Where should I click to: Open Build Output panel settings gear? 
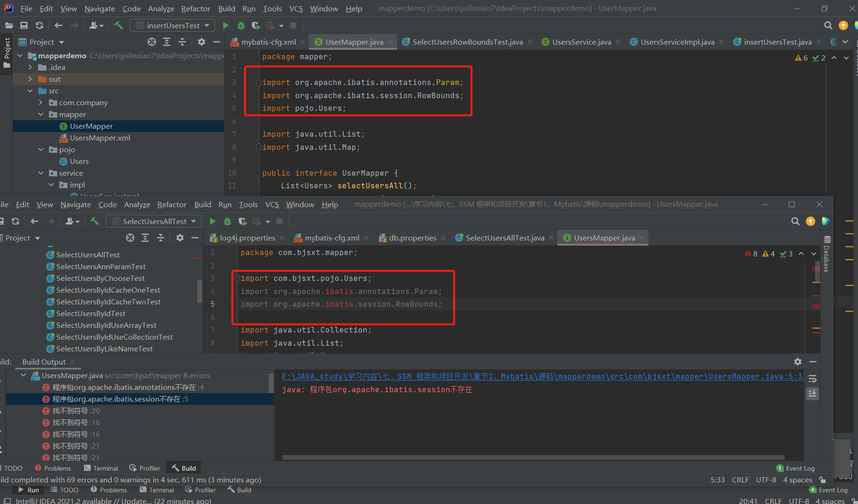798,362
